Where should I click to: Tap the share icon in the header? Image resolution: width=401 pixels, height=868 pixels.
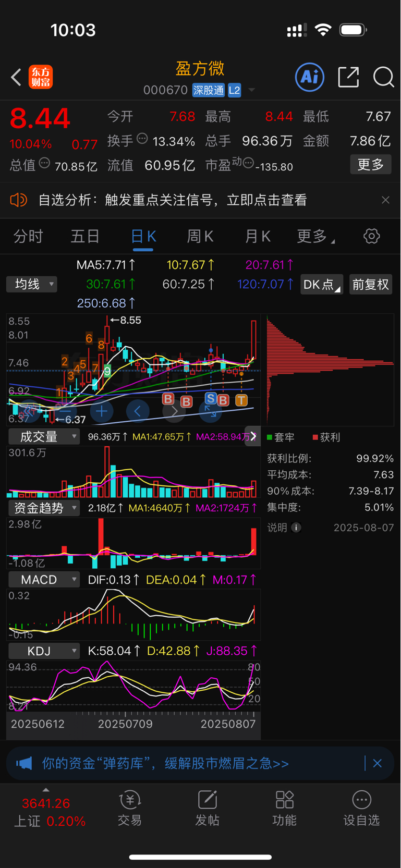(x=348, y=77)
